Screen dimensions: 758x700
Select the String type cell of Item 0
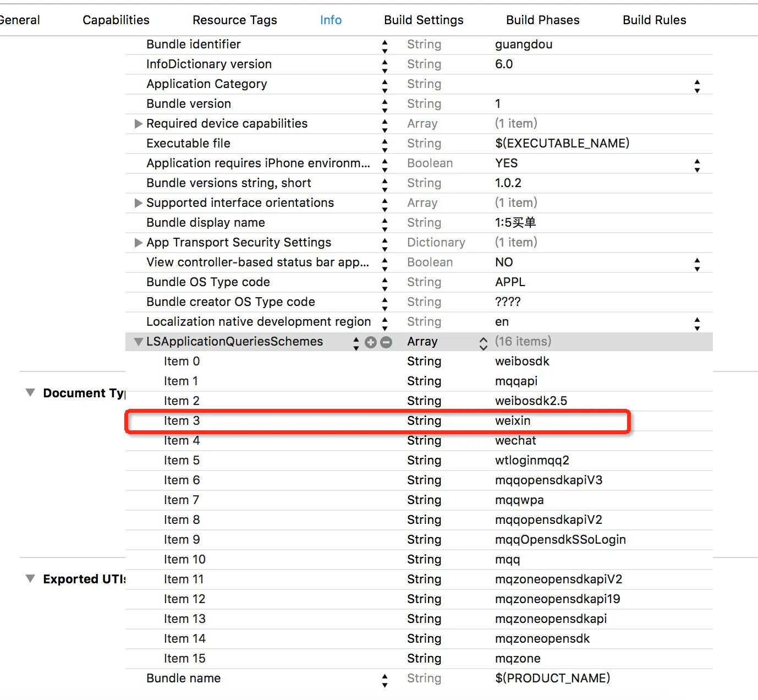coord(424,362)
